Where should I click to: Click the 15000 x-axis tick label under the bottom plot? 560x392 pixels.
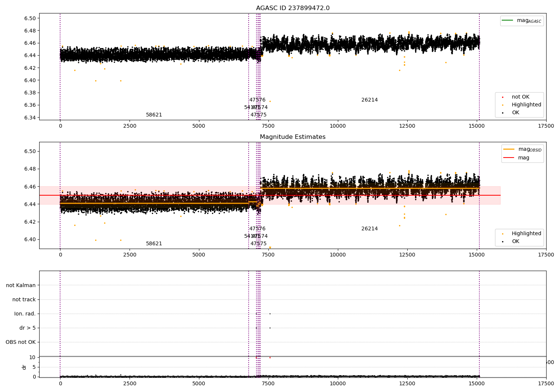tap(477, 383)
